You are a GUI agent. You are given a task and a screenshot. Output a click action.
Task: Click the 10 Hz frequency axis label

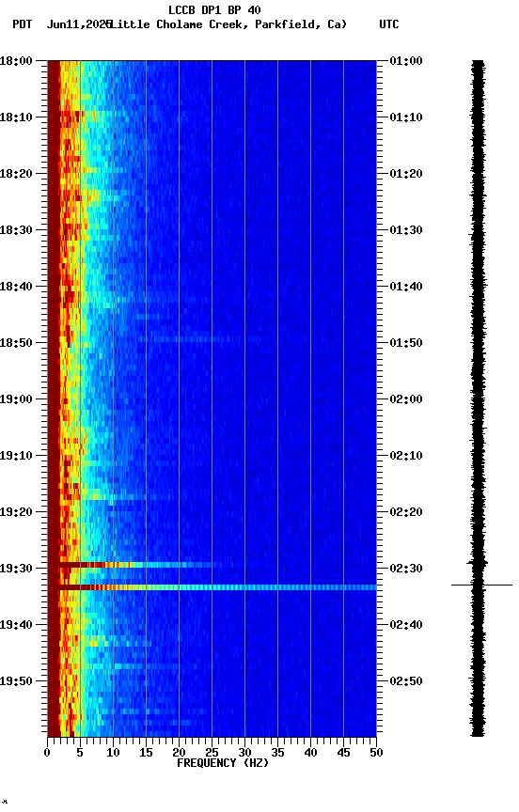point(113,753)
